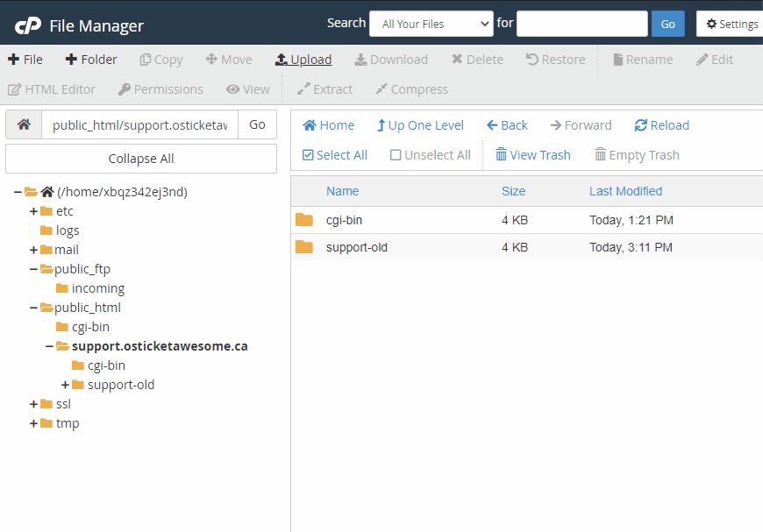Click Up One Level
763x532 pixels.
pyautogui.click(x=420, y=125)
